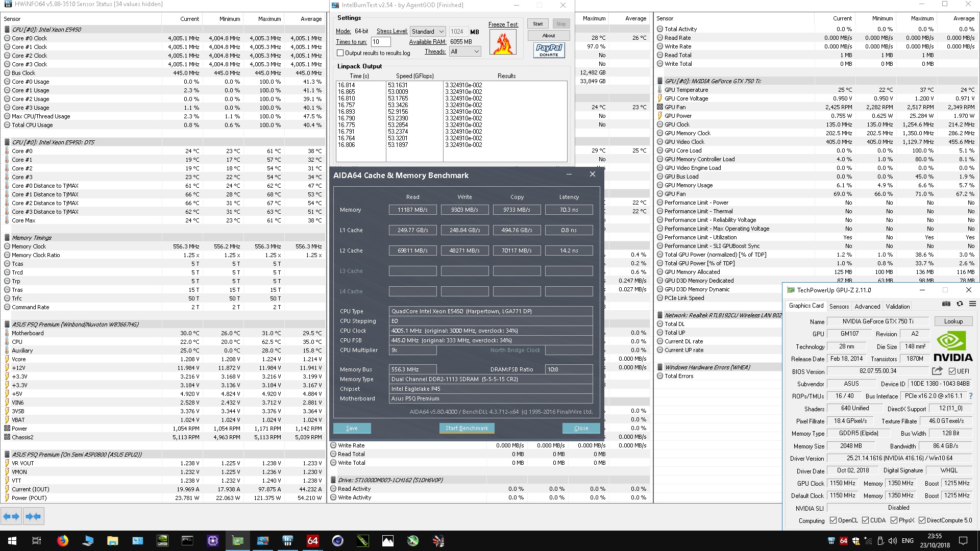Open File Explorer from the taskbar
The height and width of the screenshot is (551, 980).
click(x=112, y=541)
